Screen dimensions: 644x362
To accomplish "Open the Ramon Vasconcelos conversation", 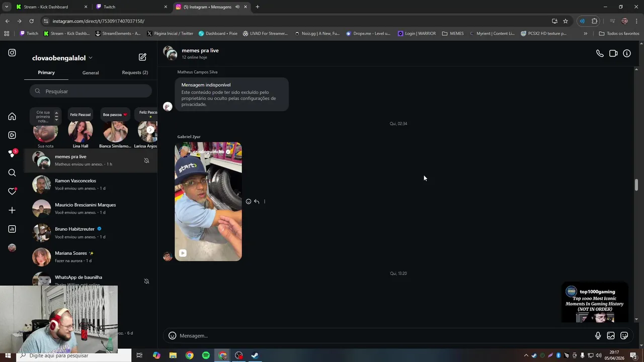I will tap(91, 185).
